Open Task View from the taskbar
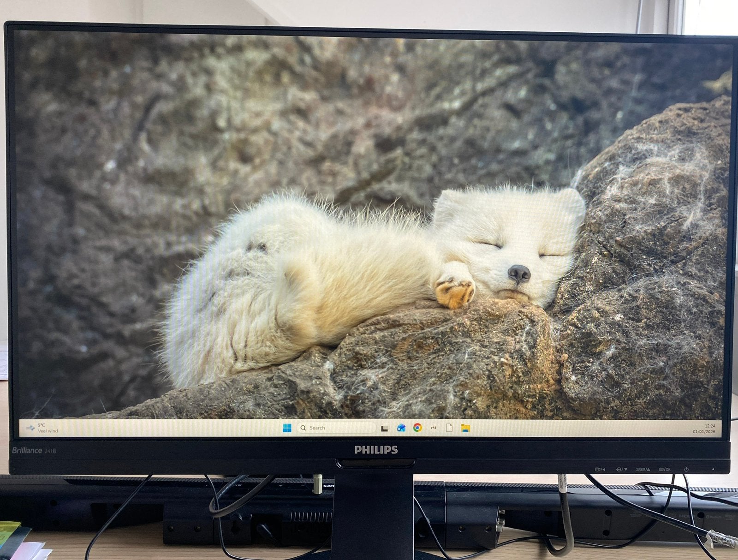 click(x=384, y=428)
